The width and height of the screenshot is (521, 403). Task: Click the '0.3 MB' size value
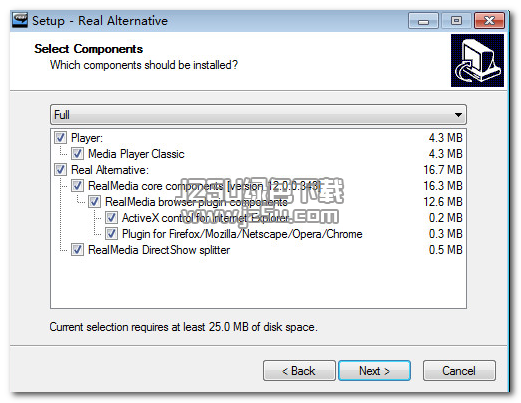click(x=446, y=234)
